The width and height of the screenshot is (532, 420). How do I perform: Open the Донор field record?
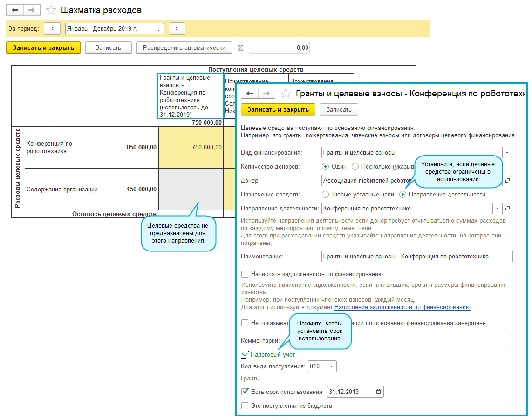pos(508,181)
